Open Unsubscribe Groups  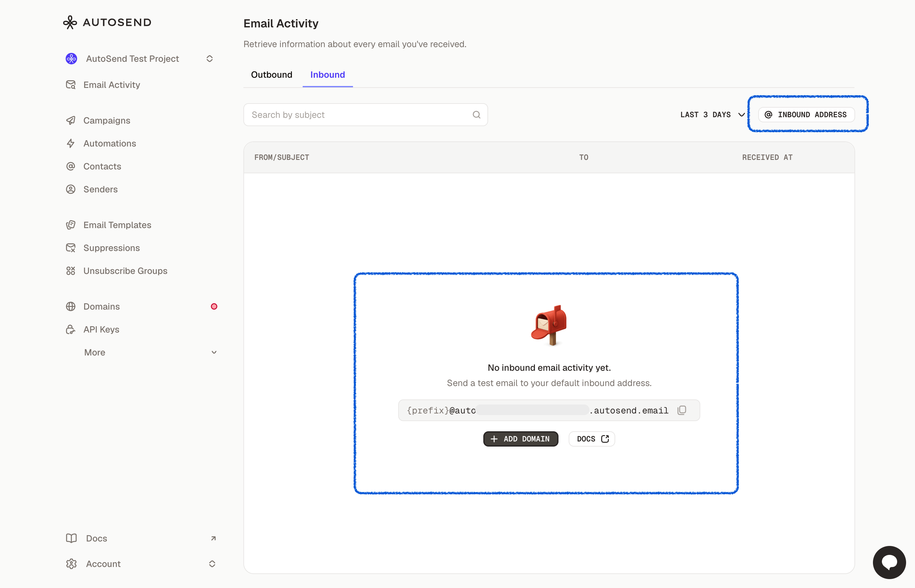coord(125,271)
